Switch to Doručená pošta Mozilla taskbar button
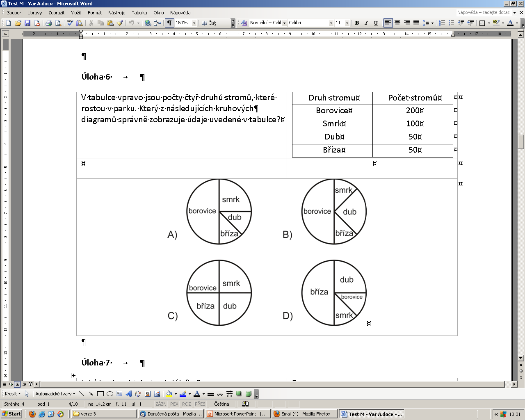This screenshot has width=525, height=420. click(x=171, y=414)
